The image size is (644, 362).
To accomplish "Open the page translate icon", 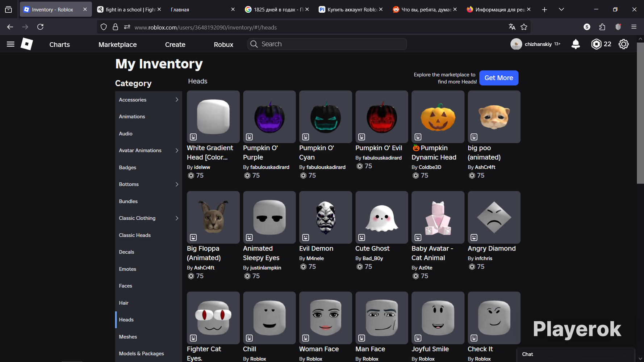I will [x=512, y=27].
